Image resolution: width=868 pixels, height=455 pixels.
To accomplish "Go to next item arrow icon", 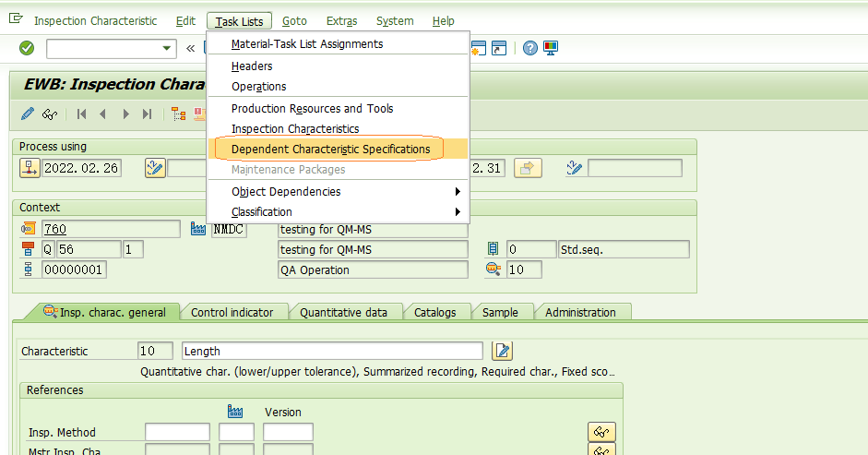I will pyautogui.click(x=125, y=114).
